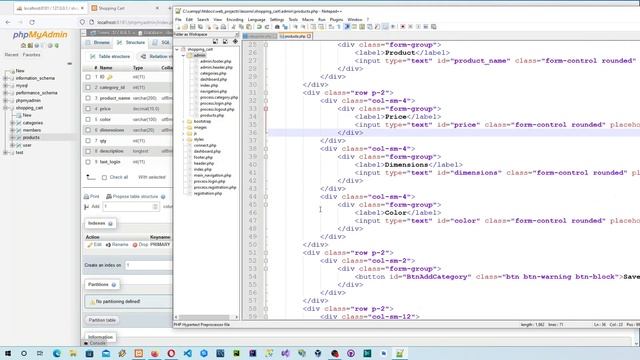Click the Save icon in Notepad++ toolbar
The height and width of the screenshot is (360, 640).
pyautogui.click(x=193, y=27)
